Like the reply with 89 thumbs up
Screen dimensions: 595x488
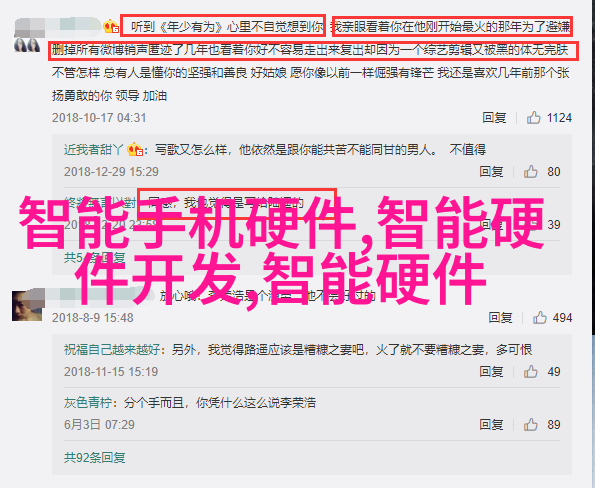[530, 425]
